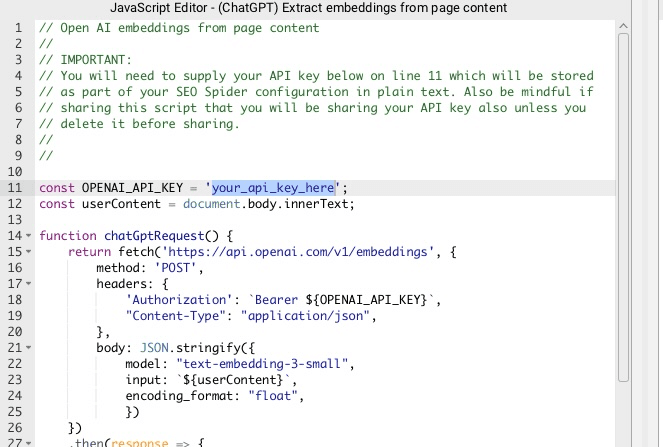Screen dimensions: 663x447
Task: Click the OPENAI_API_KEY constant name on line 11
Action: pyautogui.click(x=132, y=188)
